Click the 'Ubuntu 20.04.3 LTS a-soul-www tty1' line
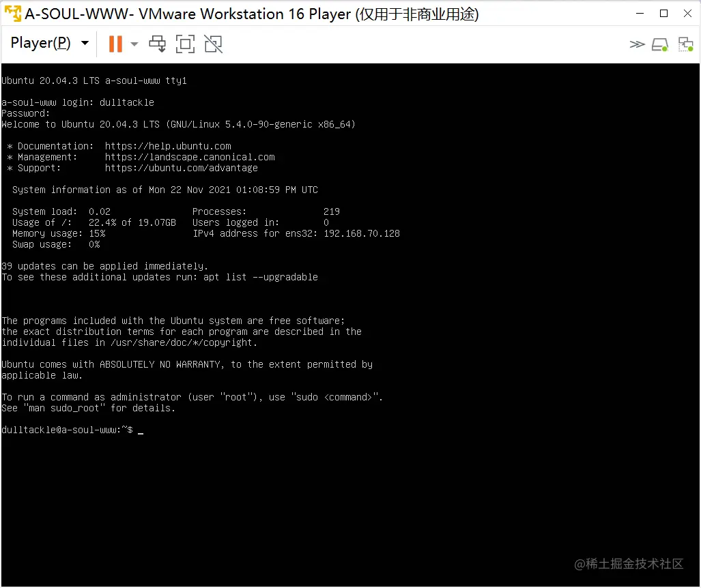 point(94,81)
